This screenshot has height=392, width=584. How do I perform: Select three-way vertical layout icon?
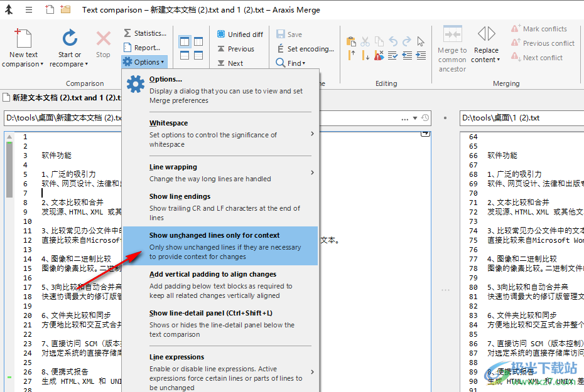(x=198, y=41)
